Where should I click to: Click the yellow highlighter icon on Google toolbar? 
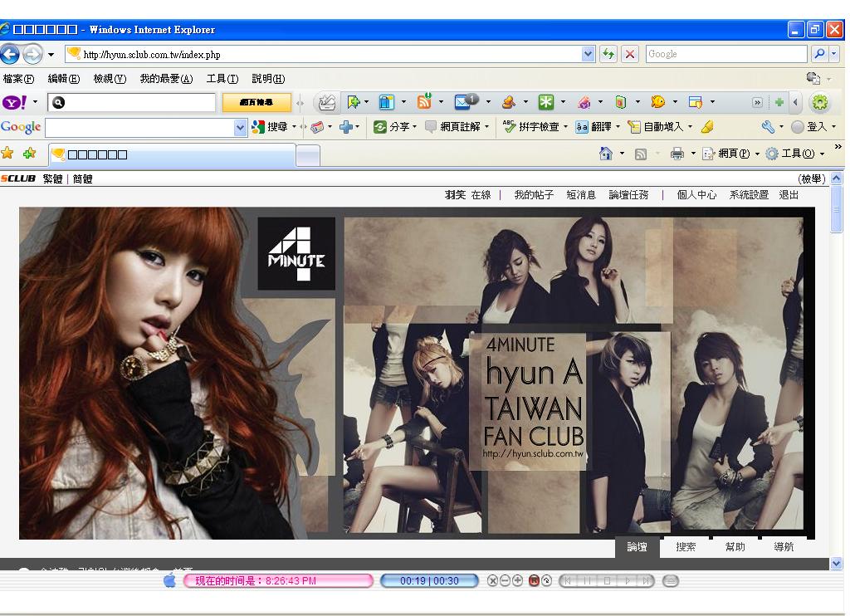(707, 127)
